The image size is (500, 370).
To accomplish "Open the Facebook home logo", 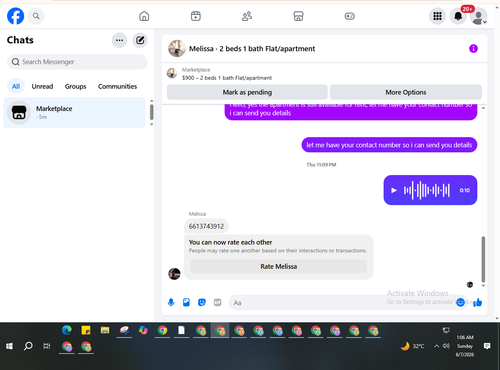I will coord(15,16).
